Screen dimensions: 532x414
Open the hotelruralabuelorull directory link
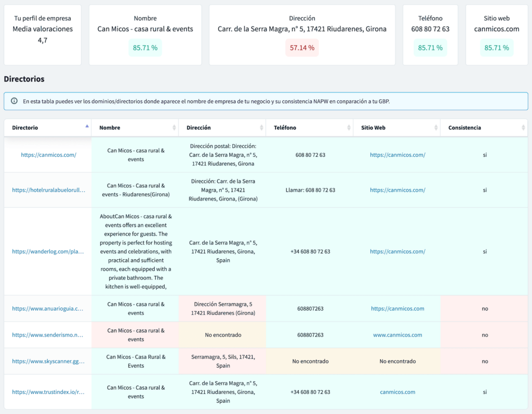point(47,190)
